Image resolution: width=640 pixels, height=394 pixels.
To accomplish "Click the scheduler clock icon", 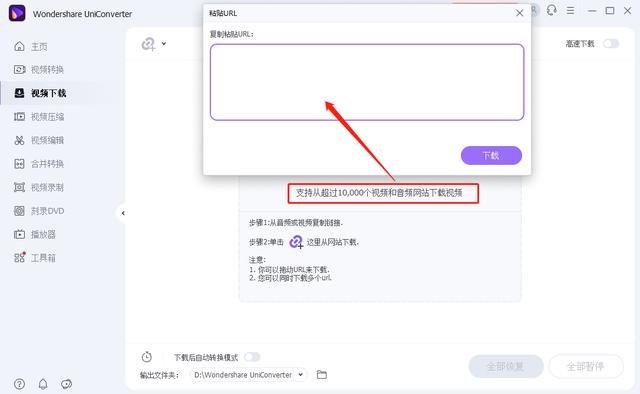I will pos(147,357).
